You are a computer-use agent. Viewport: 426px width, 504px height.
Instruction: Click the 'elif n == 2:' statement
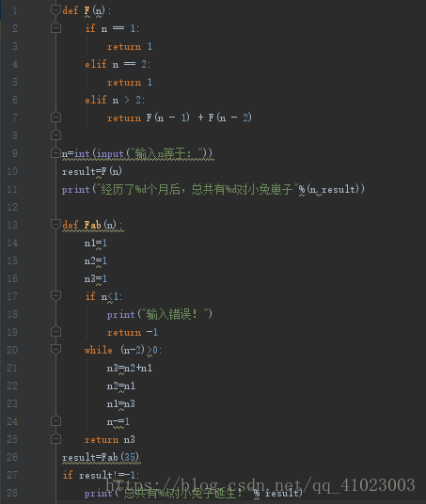click(118, 64)
